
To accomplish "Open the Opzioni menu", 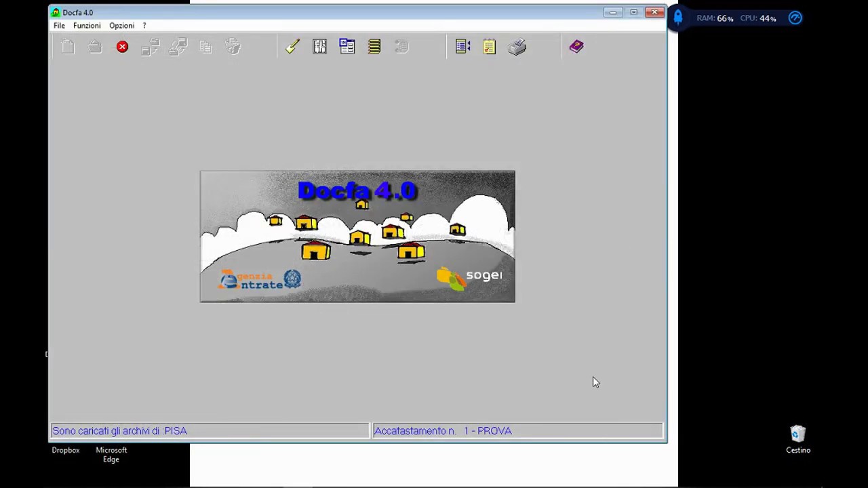I will (x=121, y=26).
